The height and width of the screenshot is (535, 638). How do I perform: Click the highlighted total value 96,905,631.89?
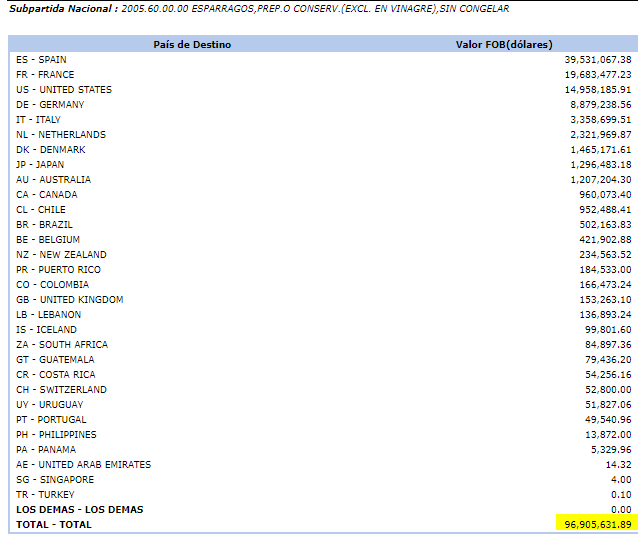point(598,525)
